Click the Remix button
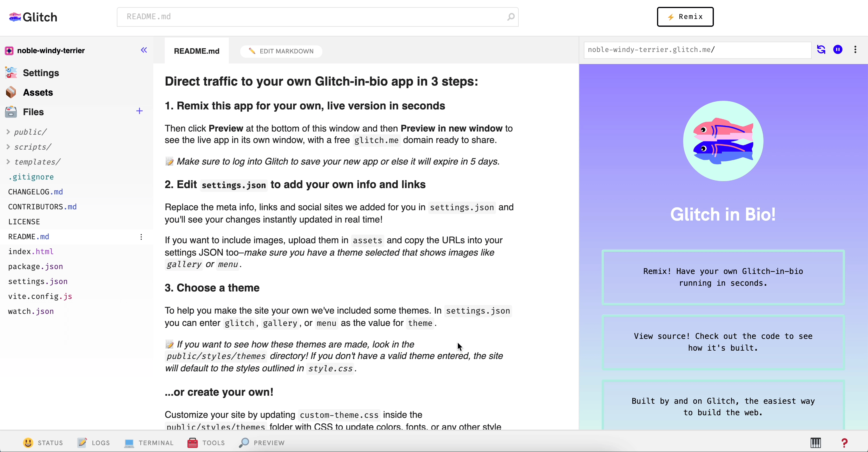The image size is (868, 452). (685, 17)
